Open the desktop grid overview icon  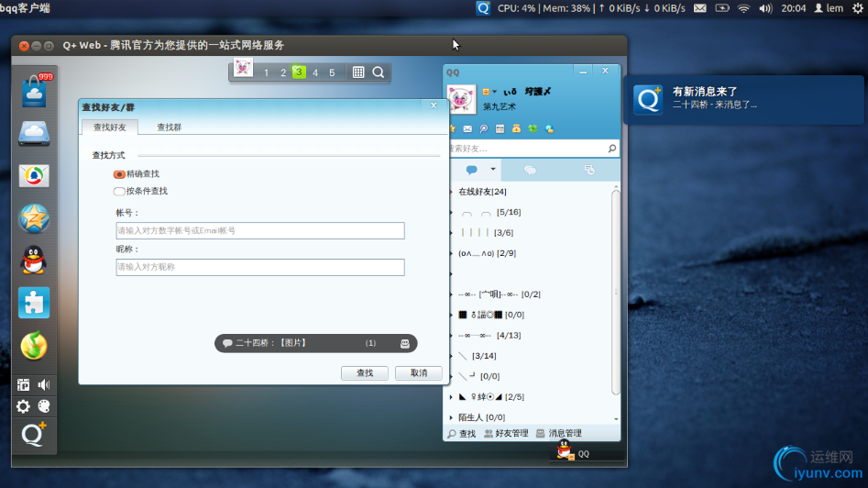click(358, 72)
